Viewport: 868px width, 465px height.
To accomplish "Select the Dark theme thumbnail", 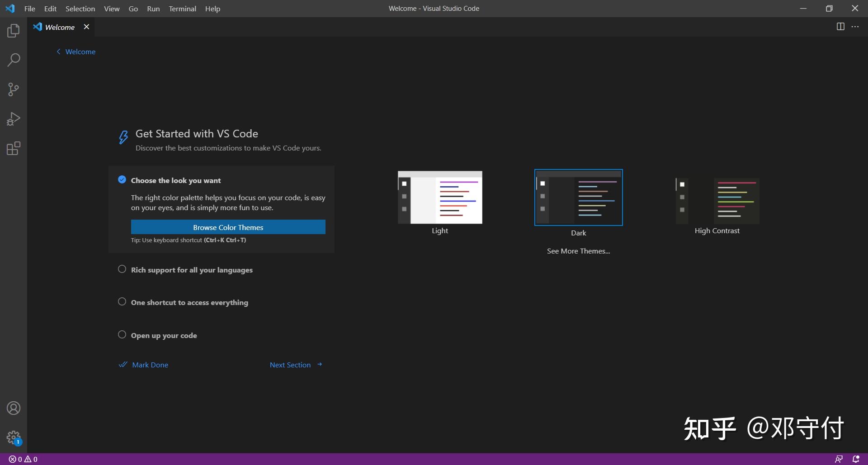I will (578, 197).
